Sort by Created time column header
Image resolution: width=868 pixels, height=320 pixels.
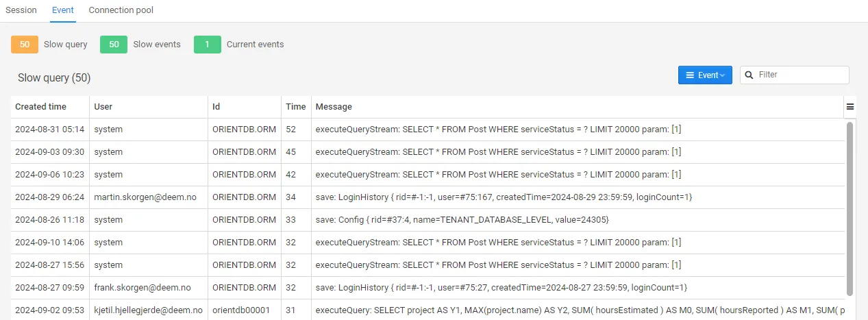(41, 107)
